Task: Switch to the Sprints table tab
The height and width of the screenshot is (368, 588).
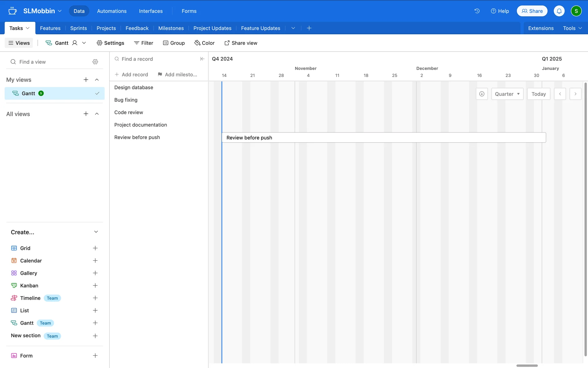Action: pyautogui.click(x=78, y=28)
